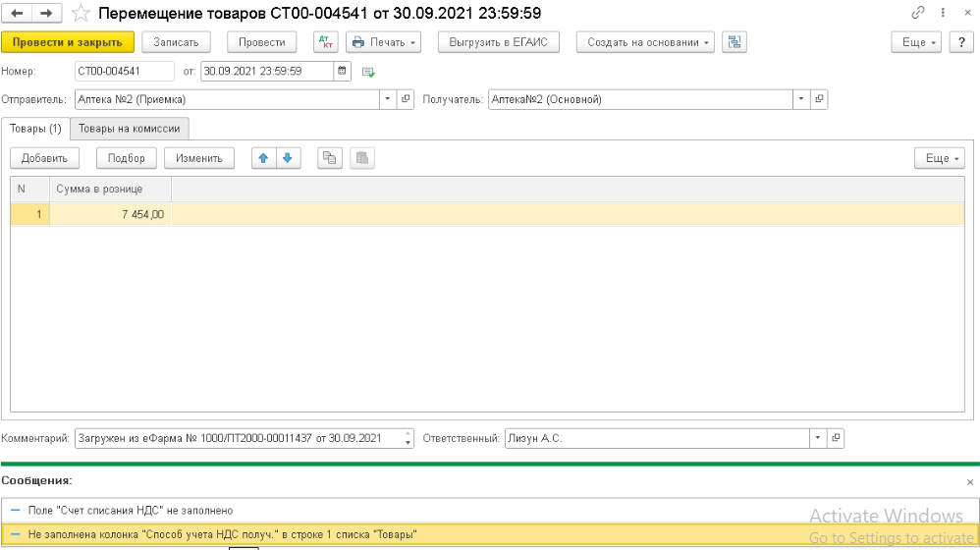This screenshot has height=550, width=980.
Task: Open the Дт/Кт postings icon
Action: (x=325, y=42)
